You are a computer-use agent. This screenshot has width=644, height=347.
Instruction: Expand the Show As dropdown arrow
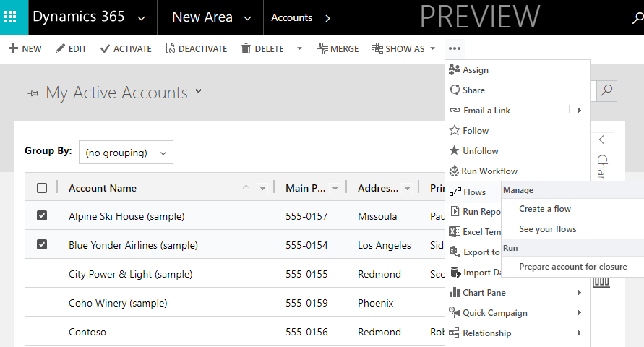pyautogui.click(x=433, y=49)
